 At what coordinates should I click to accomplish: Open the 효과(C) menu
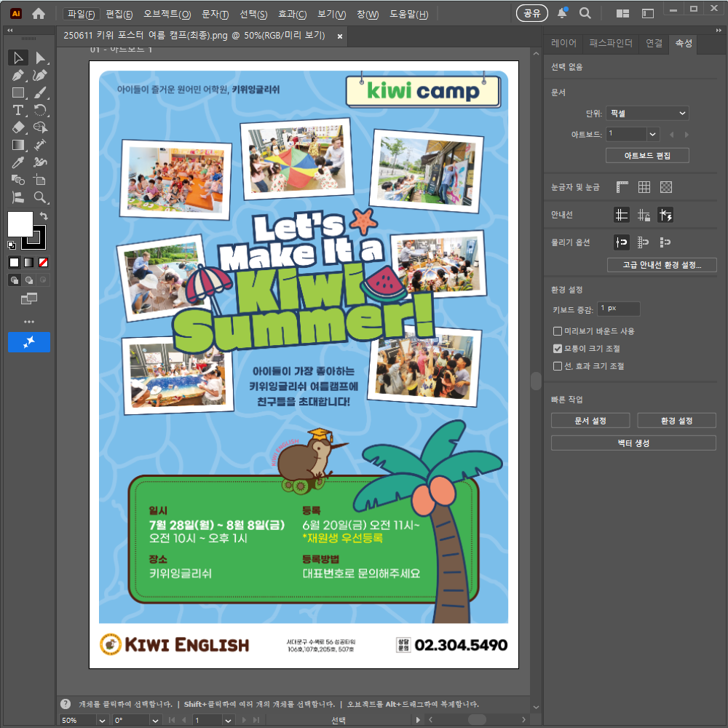(x=292, y=15)
